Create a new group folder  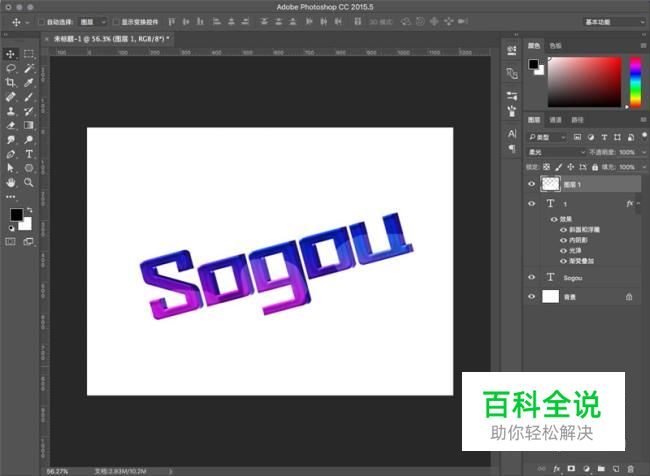pos(601,469)
